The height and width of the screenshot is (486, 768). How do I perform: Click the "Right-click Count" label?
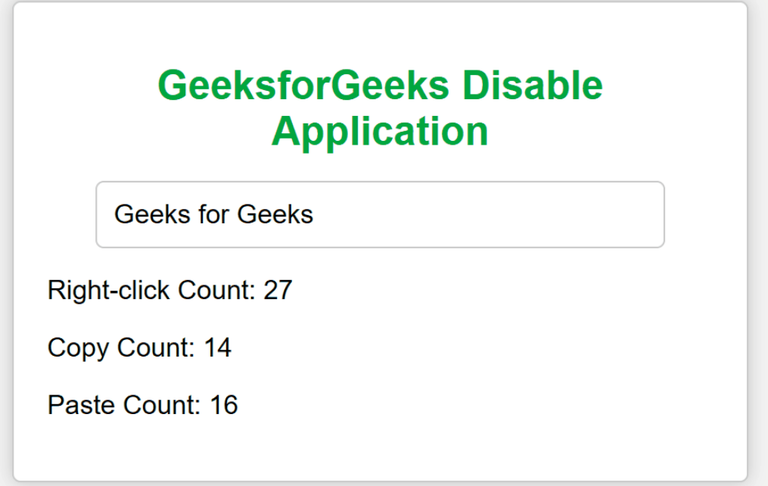(152, 291)
